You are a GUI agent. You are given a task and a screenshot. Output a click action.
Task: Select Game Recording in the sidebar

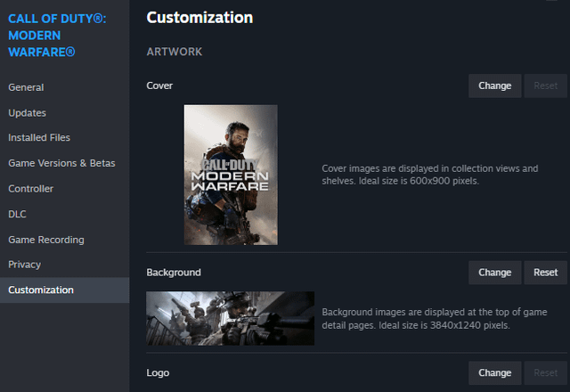[x=46, y=240]
